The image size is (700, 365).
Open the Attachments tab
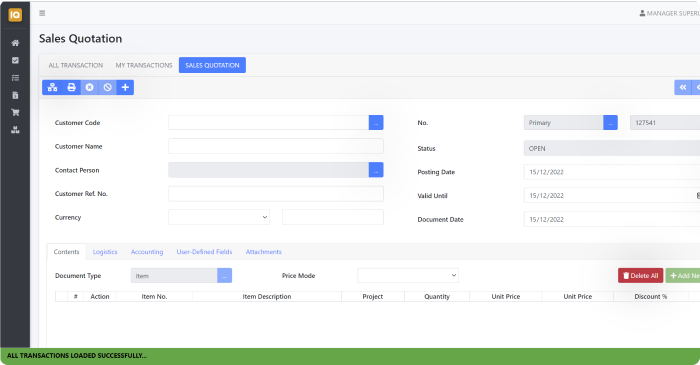click(x=263, y=252)
